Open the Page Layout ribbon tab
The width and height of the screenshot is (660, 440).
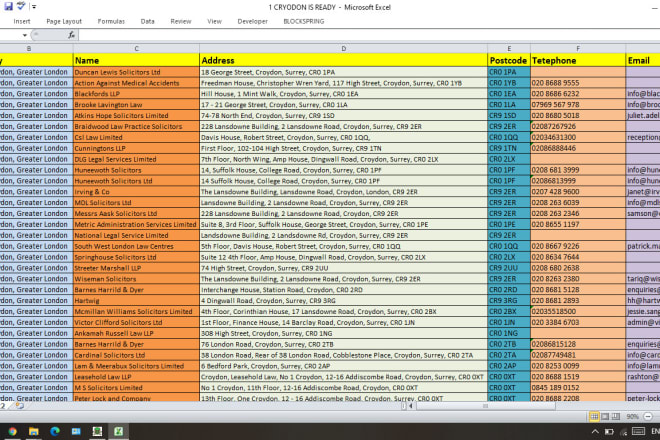pyautogui.click(x=64, y=21)
